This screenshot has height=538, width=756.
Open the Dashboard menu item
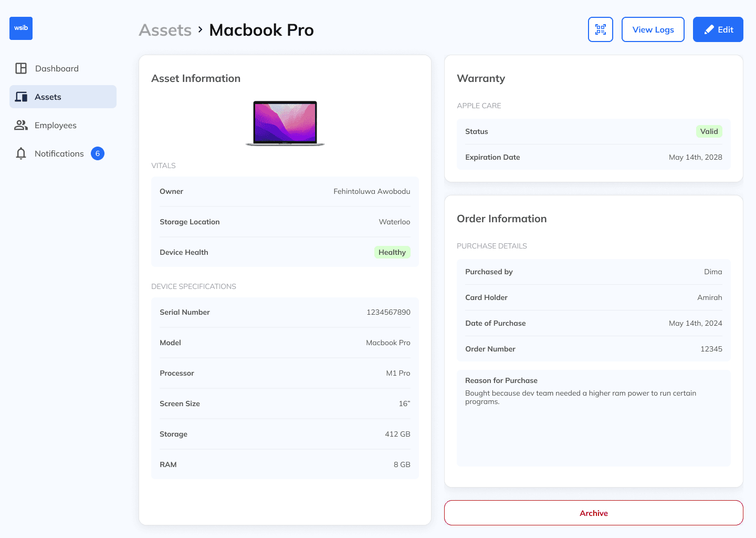point(63,68)
